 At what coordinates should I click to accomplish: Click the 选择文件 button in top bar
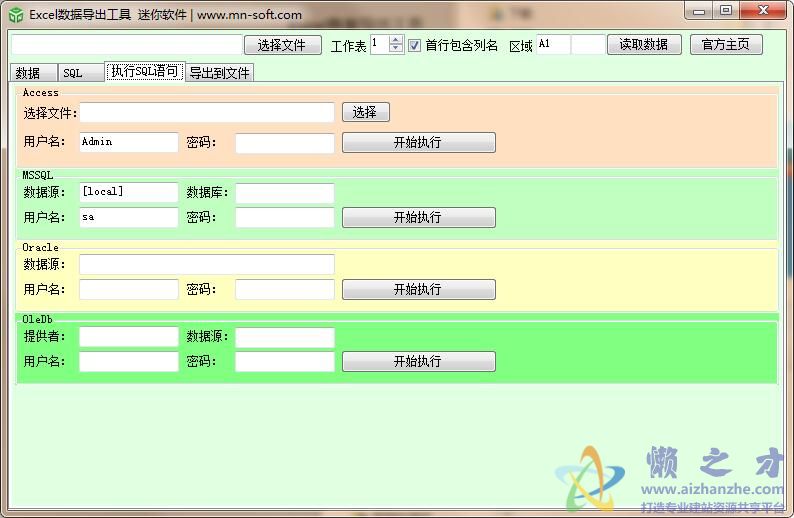pos(282,45)
